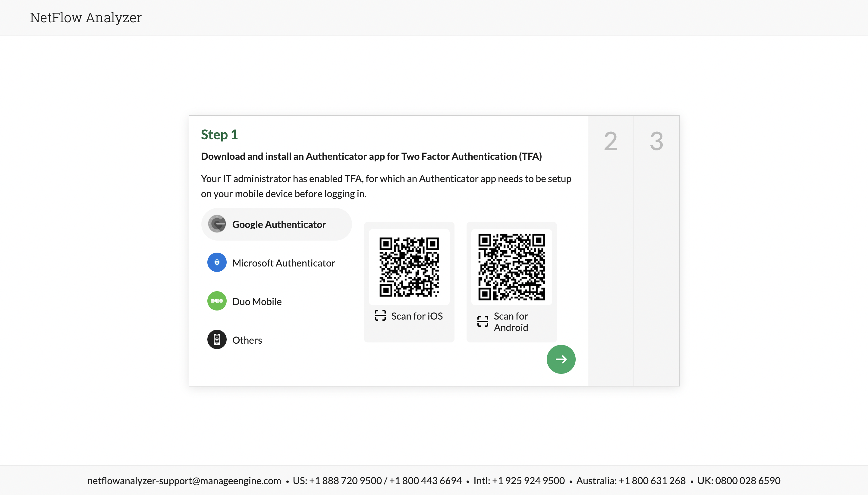Click netflowanalyzer-support email address in footer
Viewport: 868px width, 495px height.
(184, 481)
